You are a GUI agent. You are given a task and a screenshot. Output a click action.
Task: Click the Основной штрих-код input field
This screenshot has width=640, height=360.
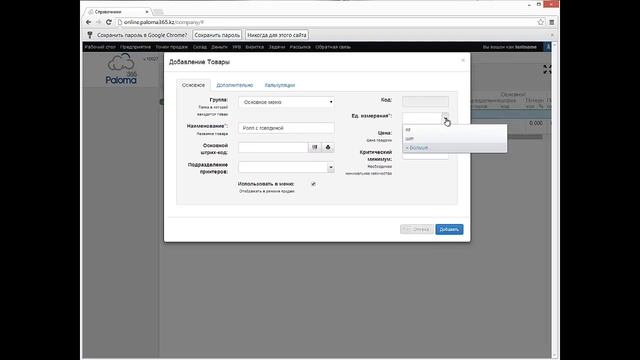pyautogui.click(x=273, y=147)
